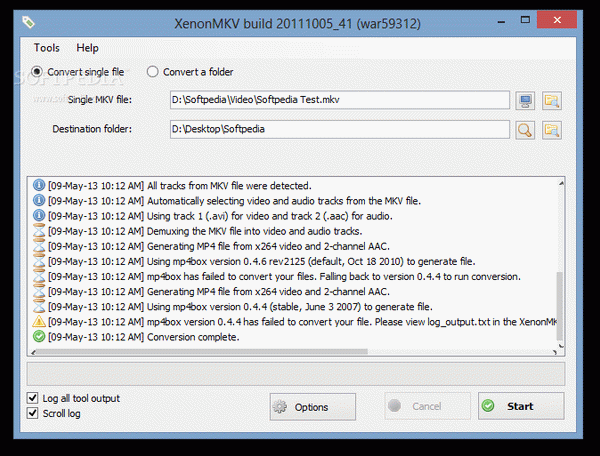Click the log horizontal scrollbar thumb
The image size is (600, 456).
pyautogui.click(x=203, y=352)
